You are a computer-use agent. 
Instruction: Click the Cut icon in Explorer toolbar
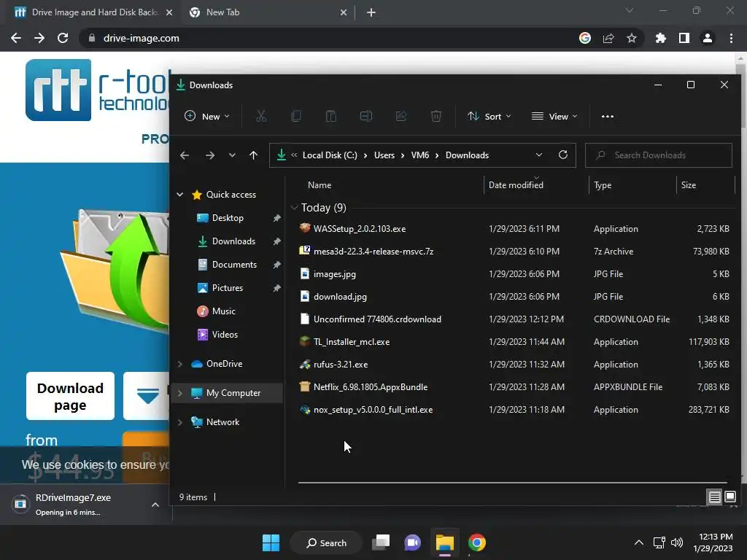click(x=261, y=116)
